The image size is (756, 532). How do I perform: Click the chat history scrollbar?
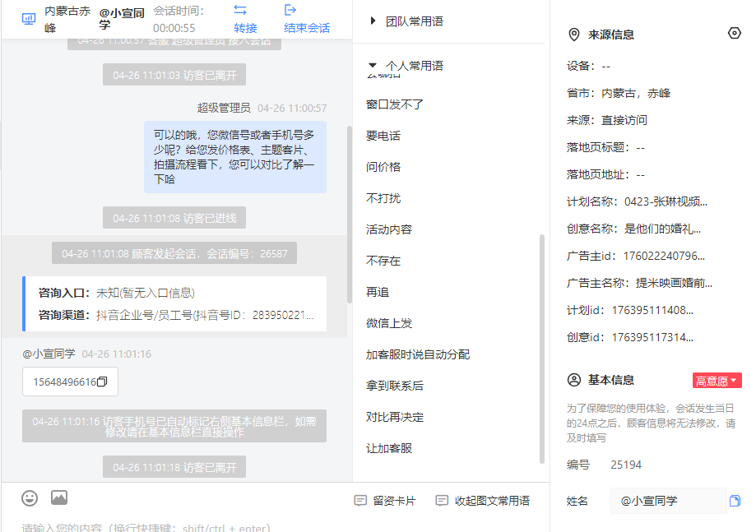tap(349, 215)
